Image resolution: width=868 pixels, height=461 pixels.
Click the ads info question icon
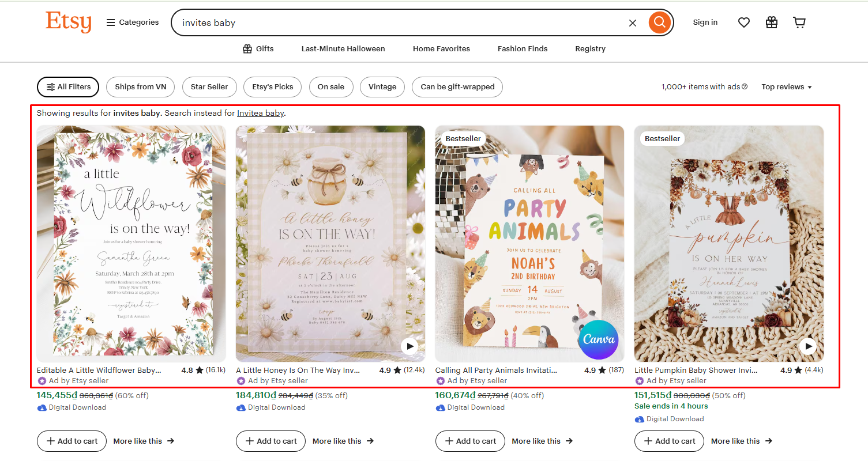point(745,87)
